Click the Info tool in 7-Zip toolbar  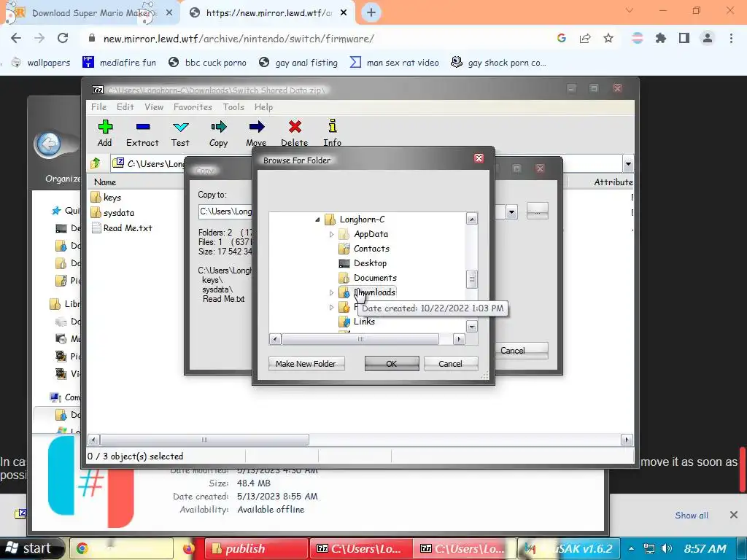[x=333, y=133]
